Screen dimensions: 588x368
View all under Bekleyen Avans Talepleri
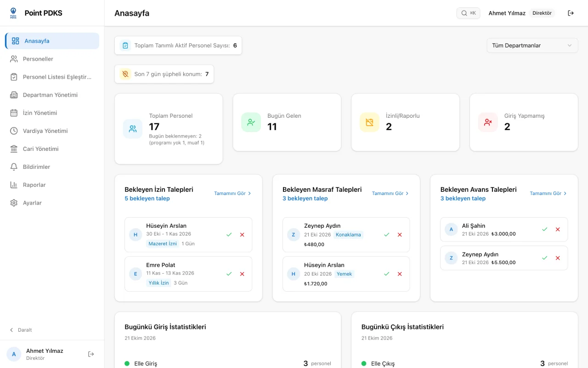pyautogui.click(x=548, y=194)
